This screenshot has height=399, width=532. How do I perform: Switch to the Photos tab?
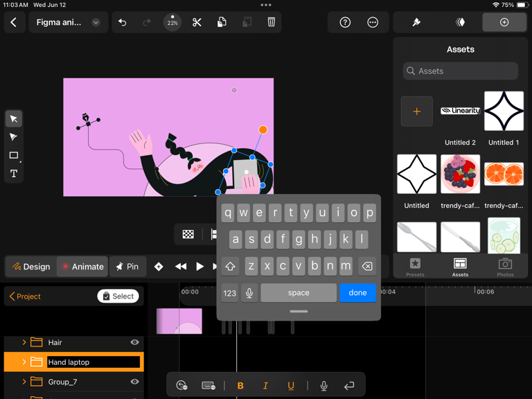(x=505, y=267)
